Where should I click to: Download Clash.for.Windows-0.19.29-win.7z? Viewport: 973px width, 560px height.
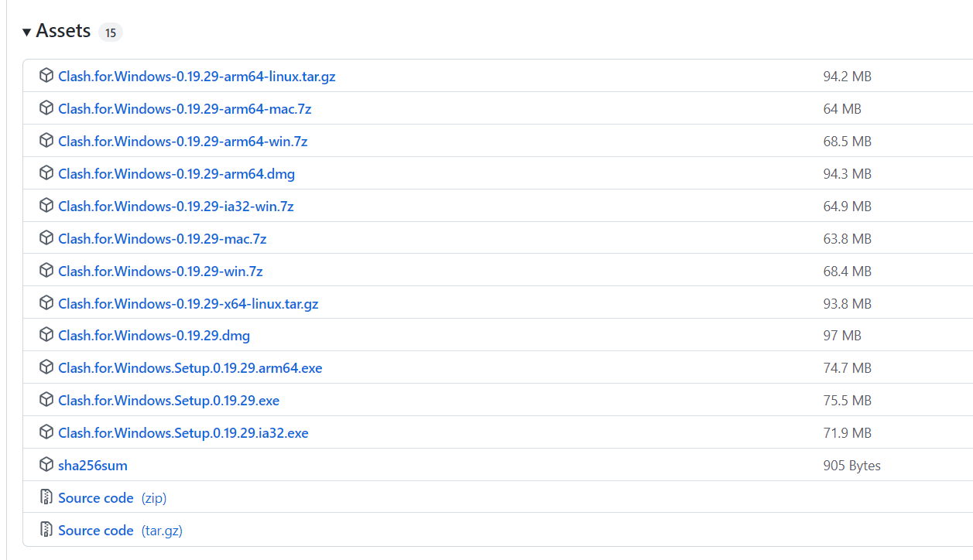(160, 271)
